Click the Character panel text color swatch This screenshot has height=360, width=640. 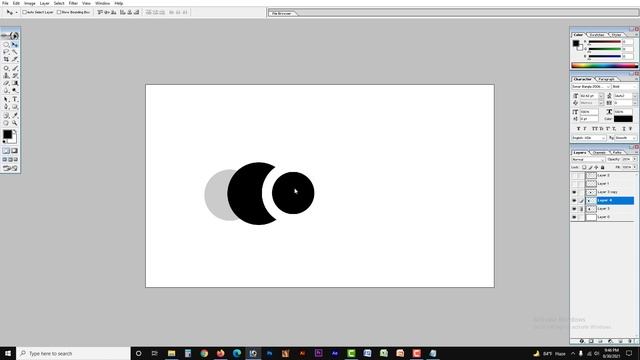[x=623, y=119]
